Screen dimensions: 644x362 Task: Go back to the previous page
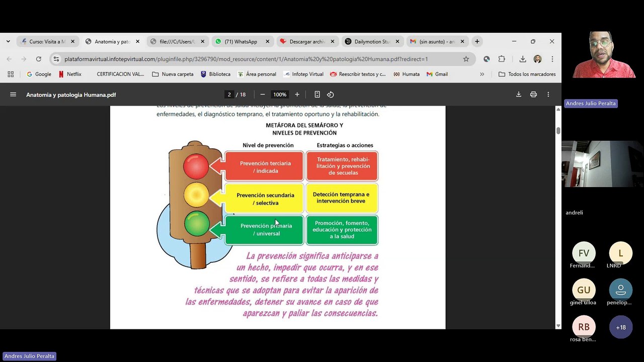9,59
